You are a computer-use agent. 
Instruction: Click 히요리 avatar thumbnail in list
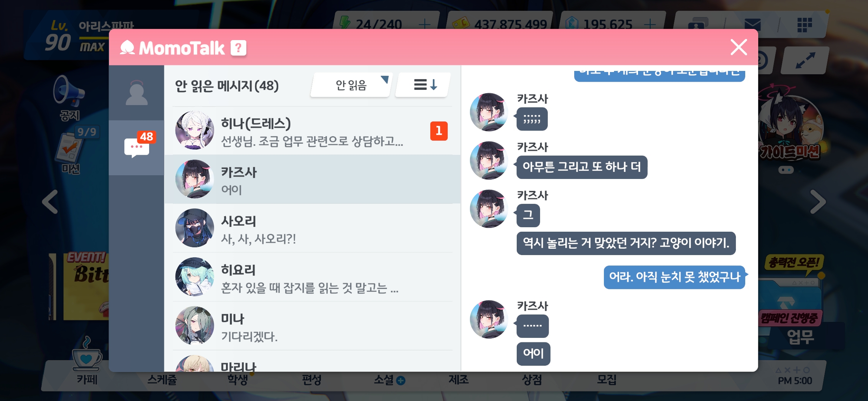(194, 277)
